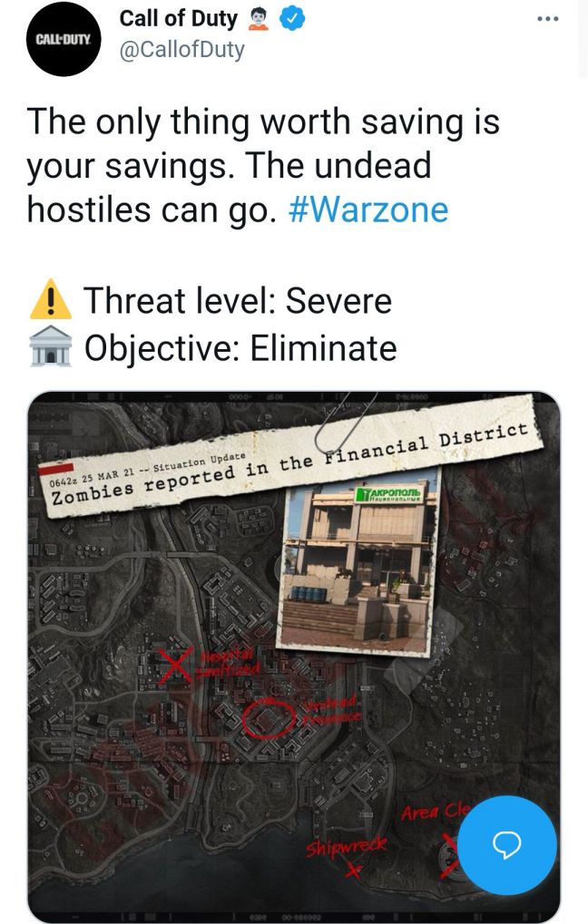The width and height of the screenshot is (588, 924).
Task: Open the #Warzone hashtag link
Action: tap(368, 209)
